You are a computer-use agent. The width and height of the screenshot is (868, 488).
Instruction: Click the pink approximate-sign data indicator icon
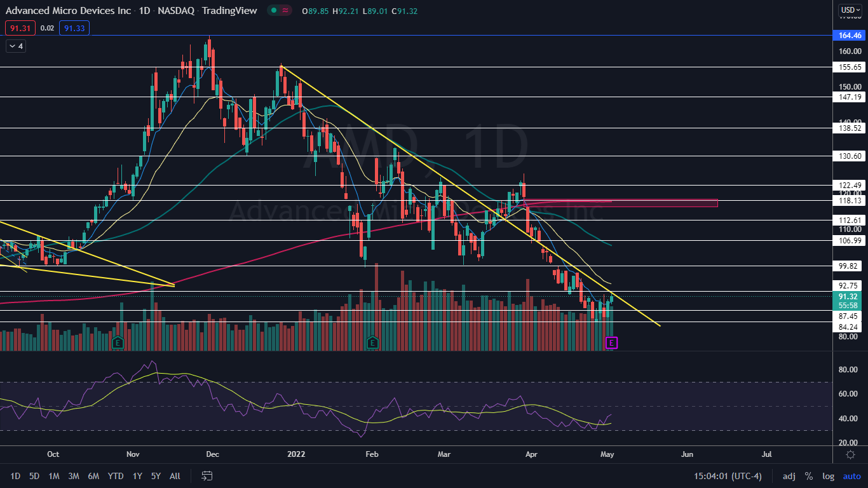pos(286,10)
